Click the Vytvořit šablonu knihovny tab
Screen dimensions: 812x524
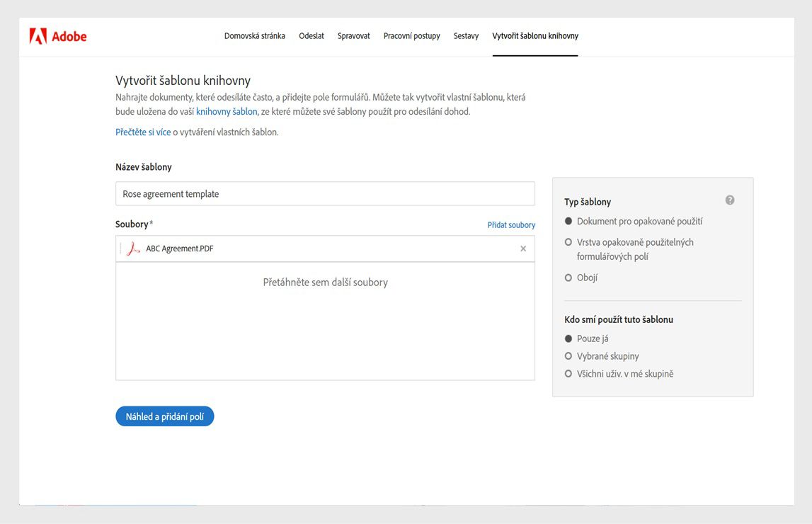tap(535, 36)
